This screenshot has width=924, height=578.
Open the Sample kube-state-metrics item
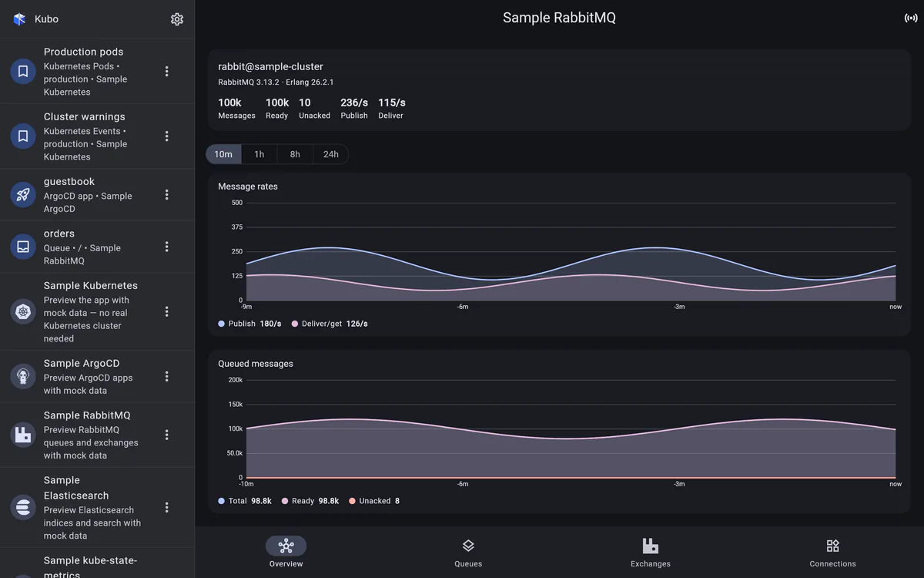[x=97, y=564]
